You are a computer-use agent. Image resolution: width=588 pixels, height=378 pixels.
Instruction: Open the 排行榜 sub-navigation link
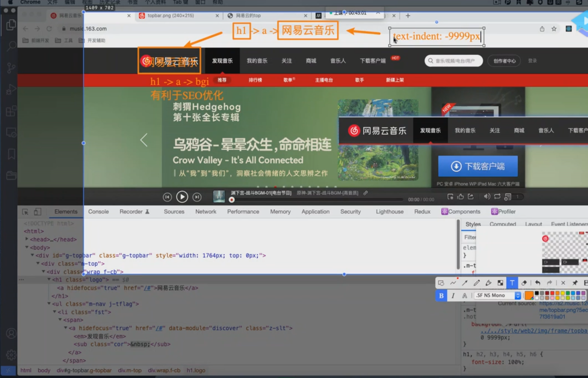[255, 80]
